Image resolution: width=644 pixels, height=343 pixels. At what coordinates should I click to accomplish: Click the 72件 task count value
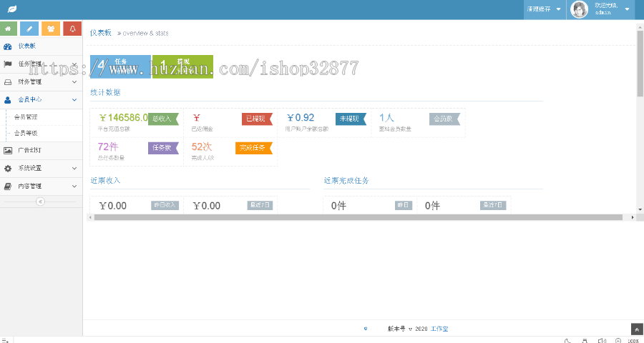108,146
